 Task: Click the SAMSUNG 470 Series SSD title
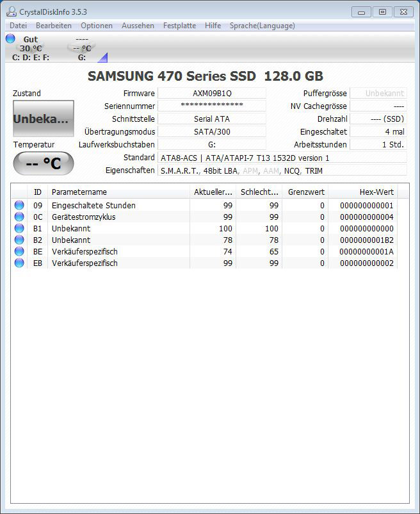point(206,76)
